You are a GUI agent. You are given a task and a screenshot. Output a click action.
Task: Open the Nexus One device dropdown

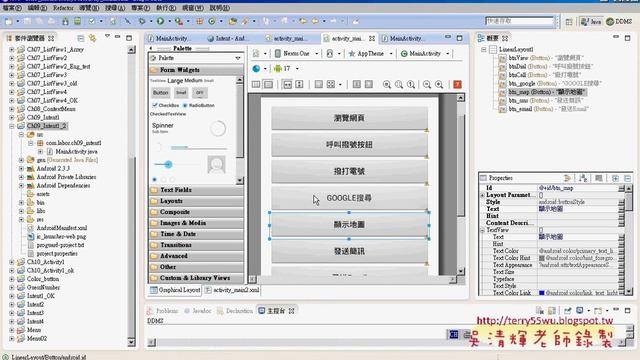pyautogui.click(x=316, y=53)
